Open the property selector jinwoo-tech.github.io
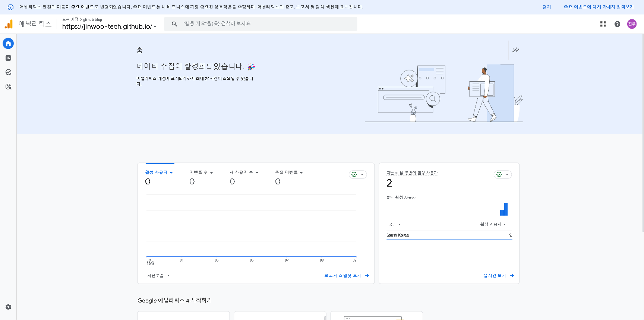This screenshot has height=320, width=644. tap(109, 26)
